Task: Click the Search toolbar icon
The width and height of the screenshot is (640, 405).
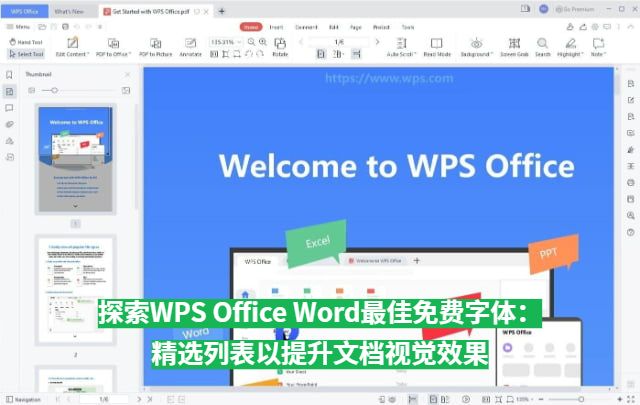Action: pos(543,47)
